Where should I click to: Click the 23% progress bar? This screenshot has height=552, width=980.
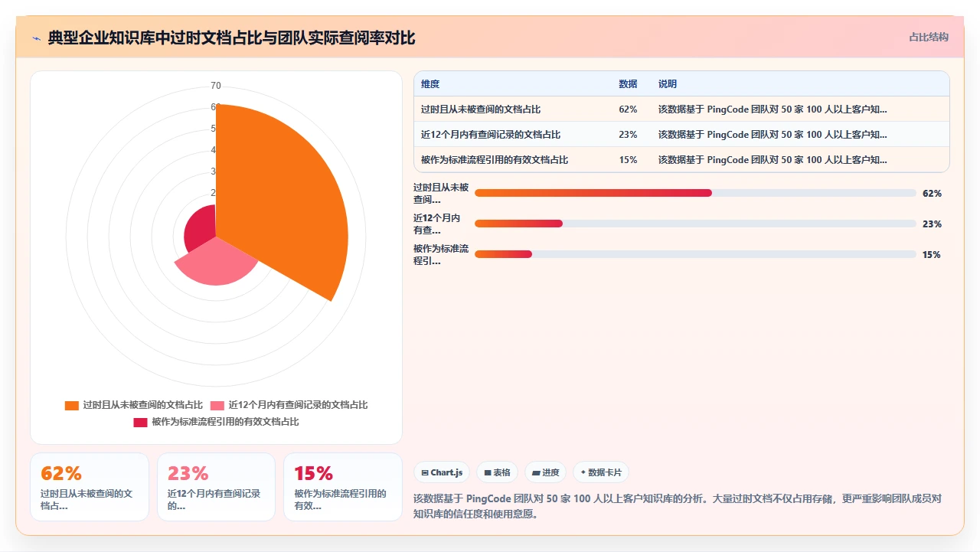pos(695,224)
